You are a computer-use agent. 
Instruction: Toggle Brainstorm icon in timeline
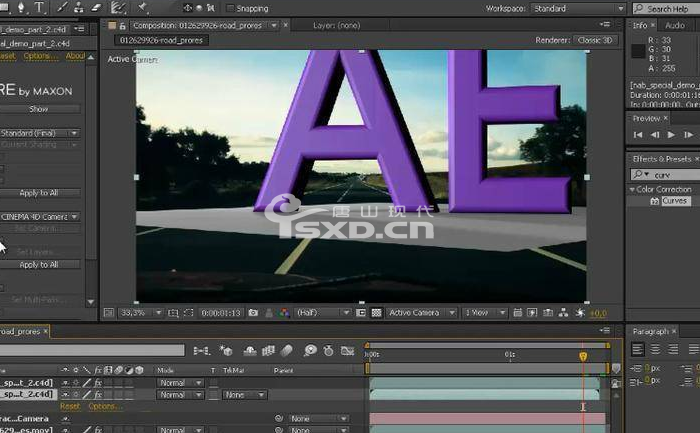pyautogui.click(x=310, y=351)
